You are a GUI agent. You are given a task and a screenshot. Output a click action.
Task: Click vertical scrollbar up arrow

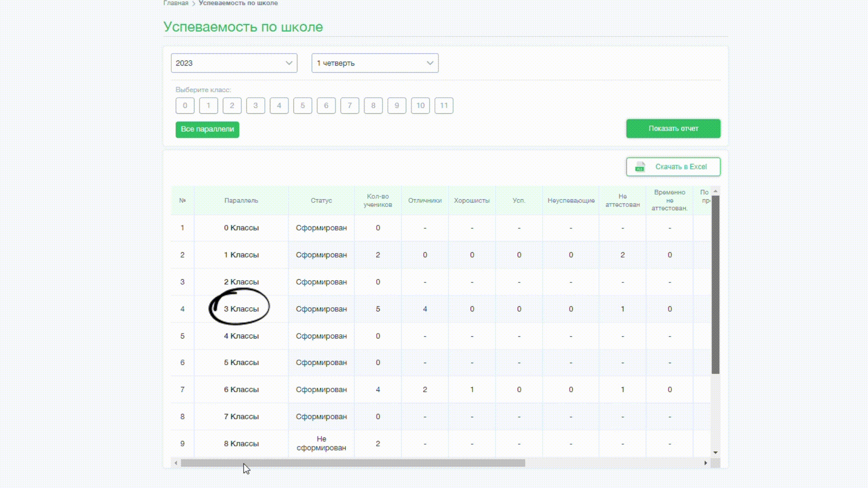pyautogui.click(x=716, y=191)
